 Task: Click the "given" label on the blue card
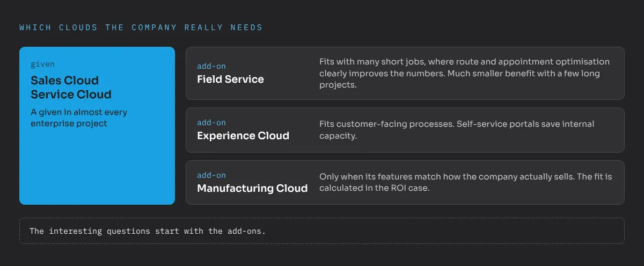click(x=42, y=64)
